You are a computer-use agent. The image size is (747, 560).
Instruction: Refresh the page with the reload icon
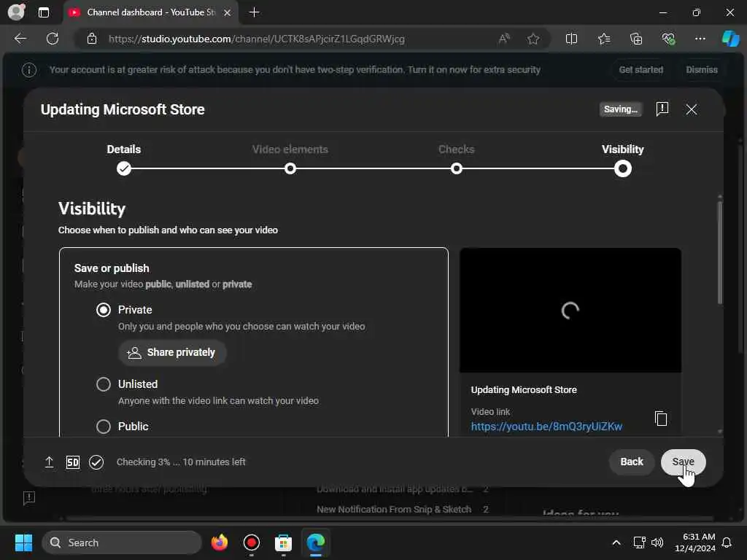(53, 39)
